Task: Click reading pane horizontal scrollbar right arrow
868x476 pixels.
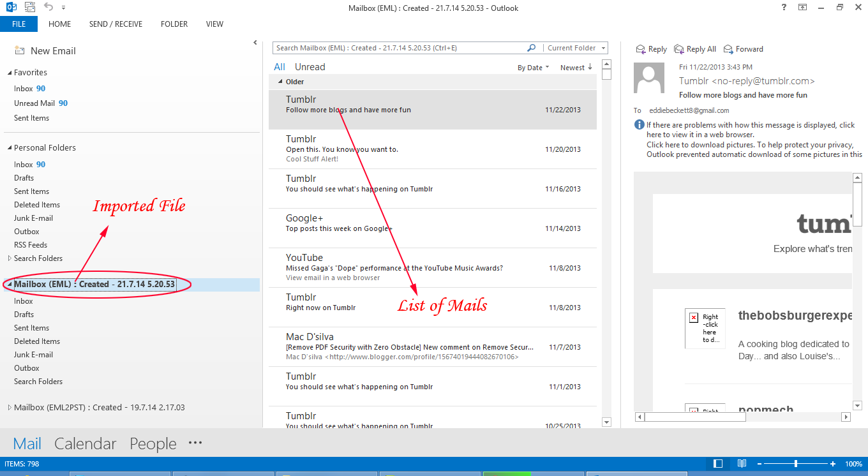Action: click(846, 417)
